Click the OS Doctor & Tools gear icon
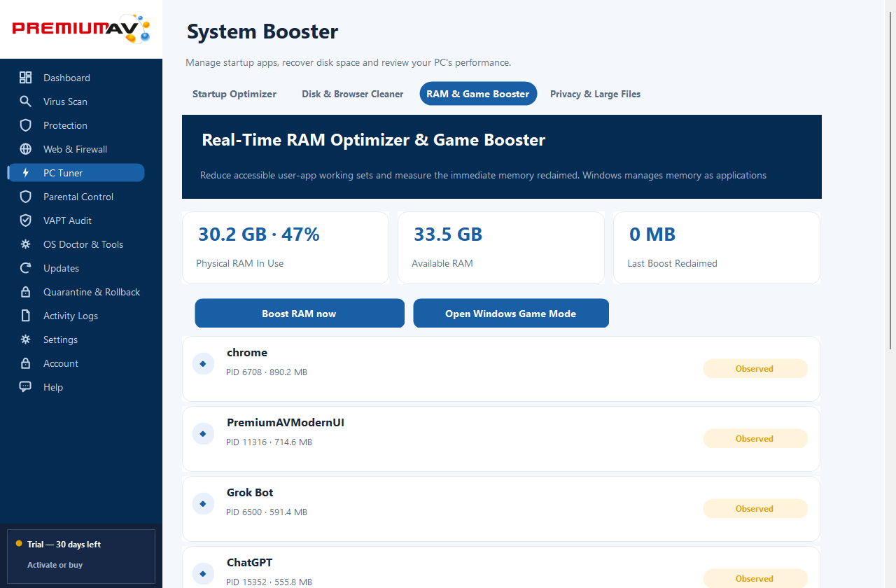The height and width of the screenshot is (588, 896). point(26,244)
